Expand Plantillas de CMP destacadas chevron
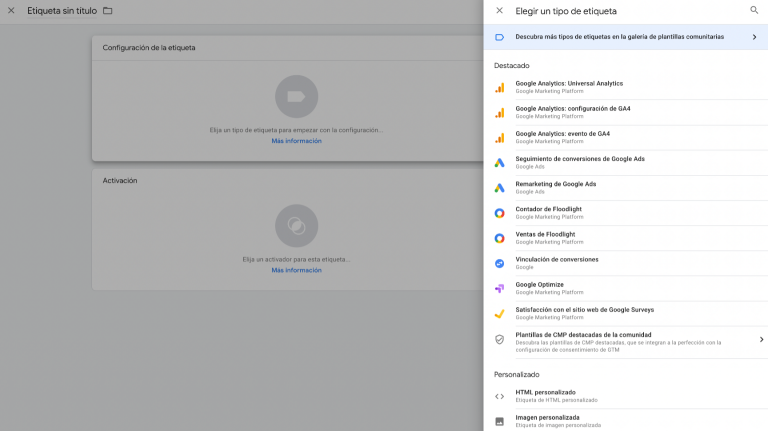The width and height of the screenshot is (768, 431). click(x=761, y=339)
